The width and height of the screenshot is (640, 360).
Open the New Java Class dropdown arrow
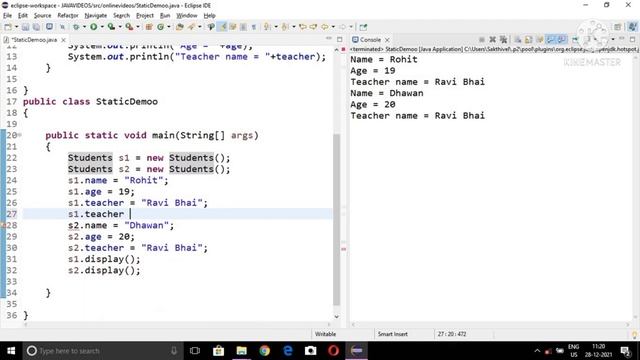pyautogui.click(x=169, y=27)
